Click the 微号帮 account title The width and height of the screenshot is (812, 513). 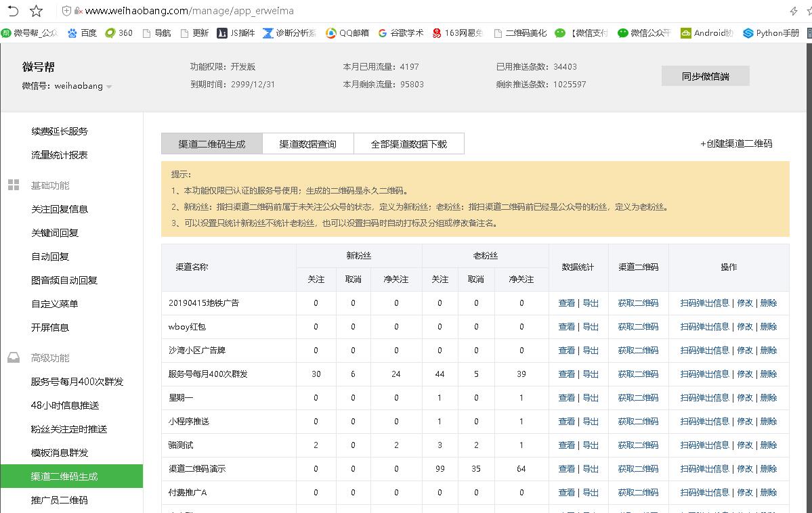pos(39,67)
